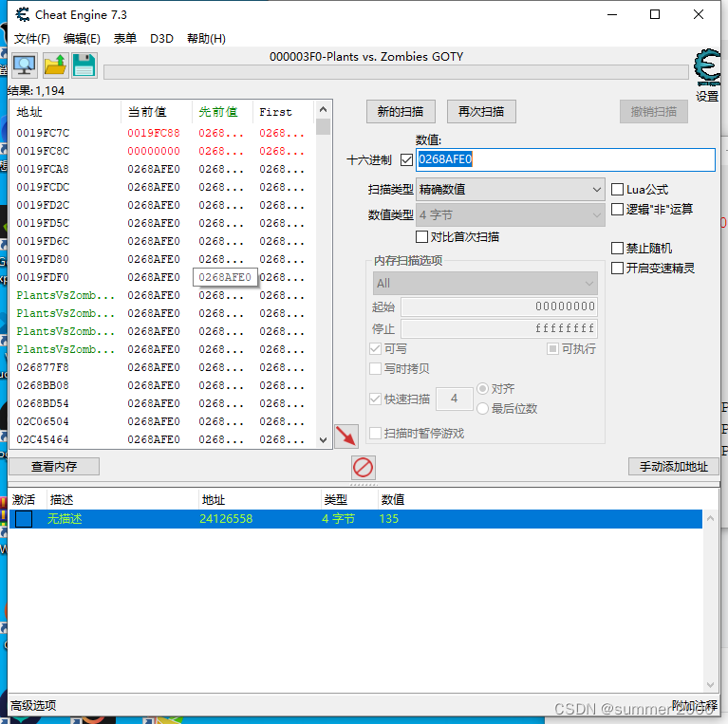Image resolution: width=728 pixels, height=724 pixels.
Task: Click the 起始 start address field
Action: (x=499, y=306)
